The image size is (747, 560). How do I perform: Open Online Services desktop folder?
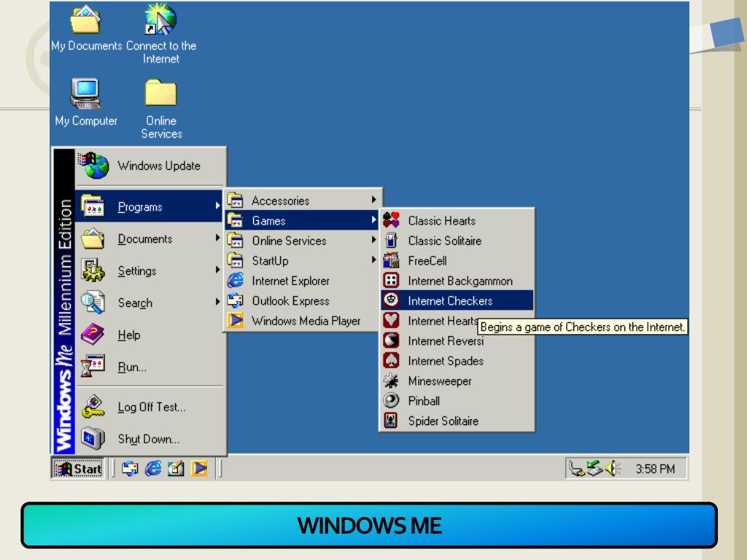161,95
